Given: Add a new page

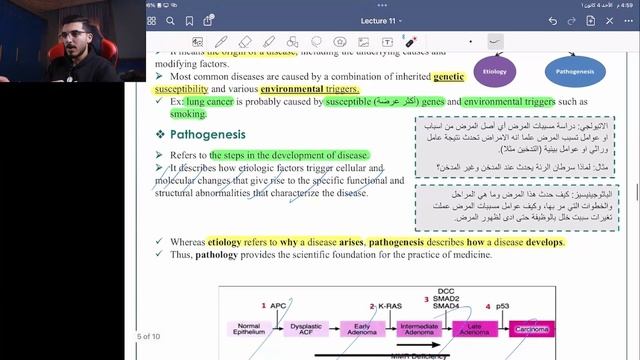Looking at the screenshot, I should point(591,21).
